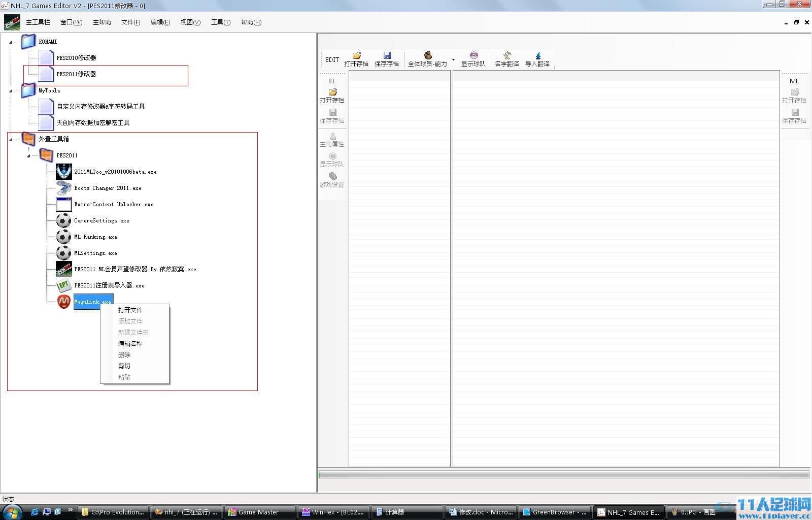Open the Windows Start button
Viewport: 812px width, 520px height.
pos(12,512)
